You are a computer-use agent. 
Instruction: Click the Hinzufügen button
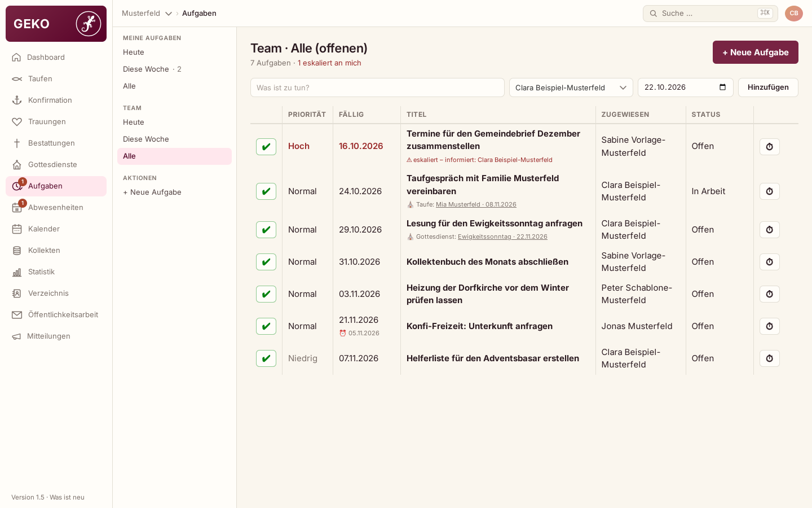tap(768, 87)
